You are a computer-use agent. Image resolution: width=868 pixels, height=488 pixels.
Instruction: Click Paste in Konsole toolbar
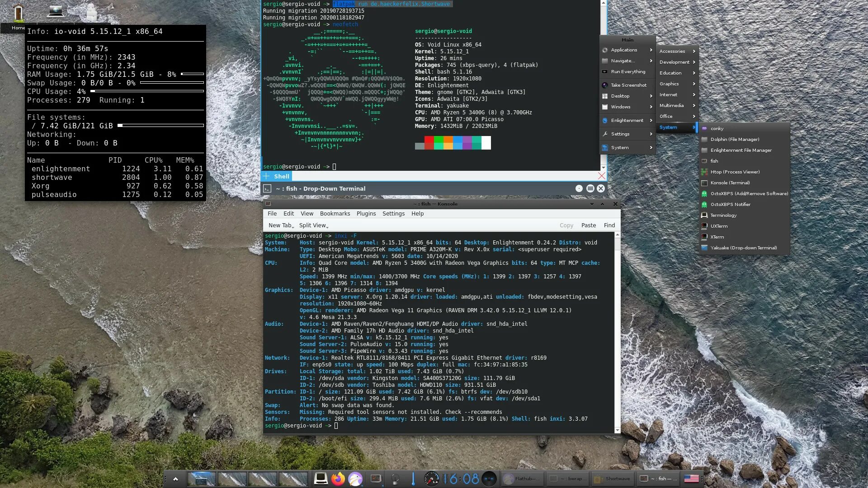pyautogui.click(x=588, y=225)
